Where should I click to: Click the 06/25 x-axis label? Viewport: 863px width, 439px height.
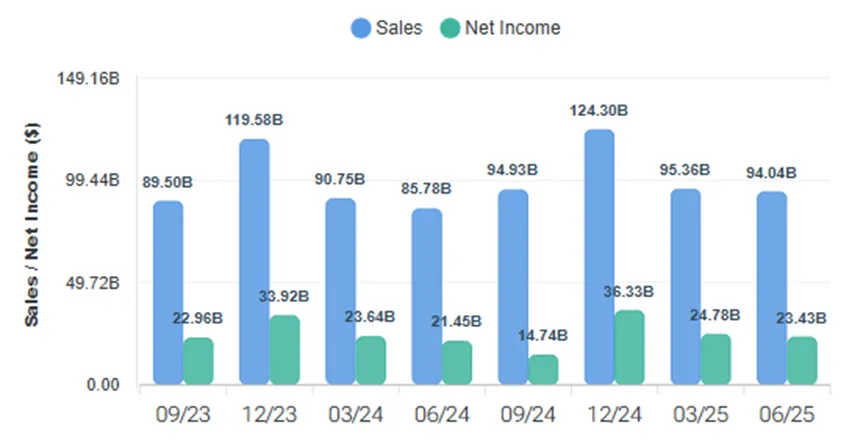786,414
